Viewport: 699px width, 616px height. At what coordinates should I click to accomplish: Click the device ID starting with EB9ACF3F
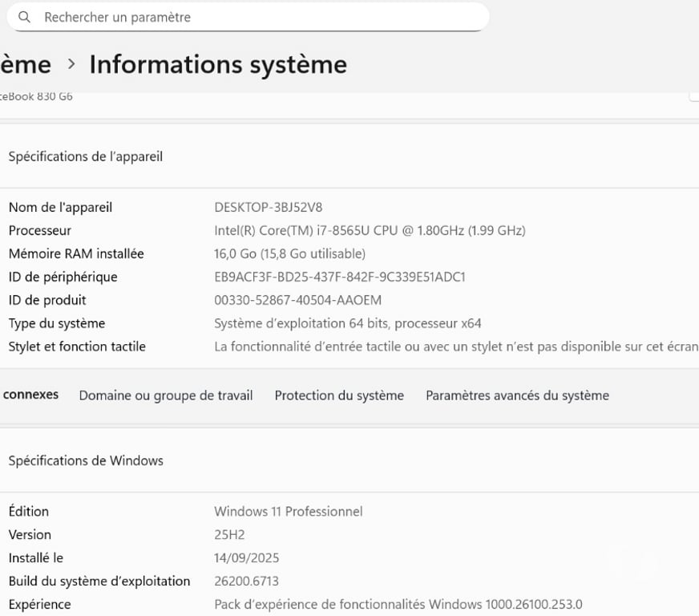pos(340,277)
